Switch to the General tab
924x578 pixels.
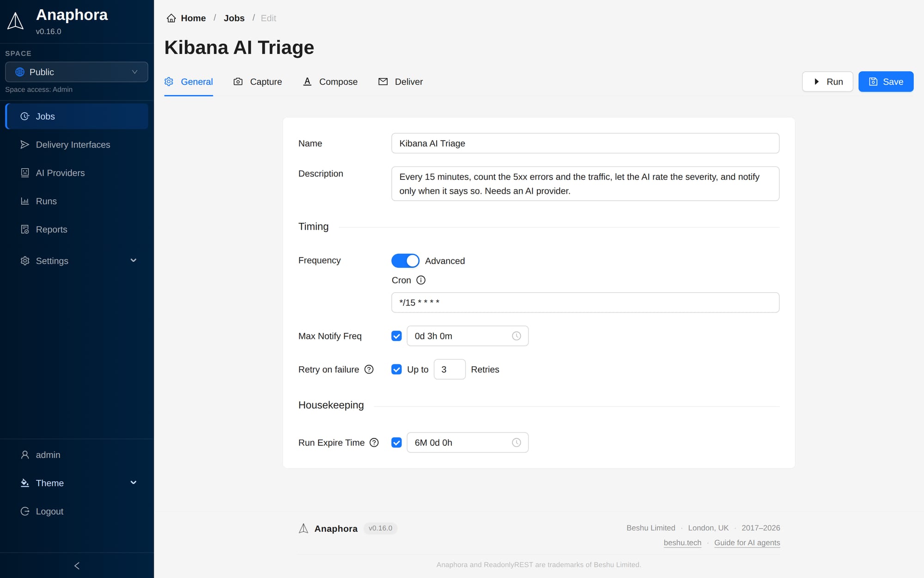[188, 82]
